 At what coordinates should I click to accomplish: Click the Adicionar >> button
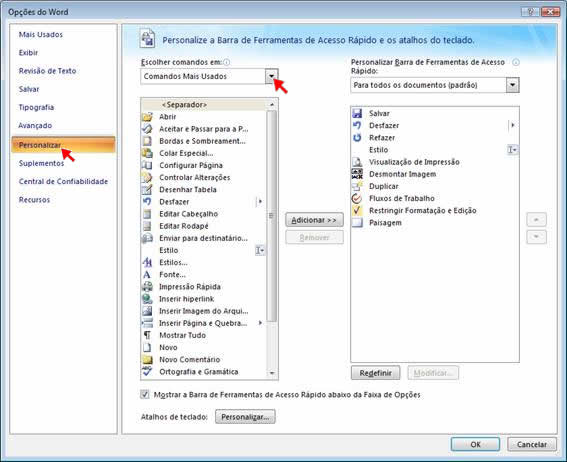pos(314,220)
